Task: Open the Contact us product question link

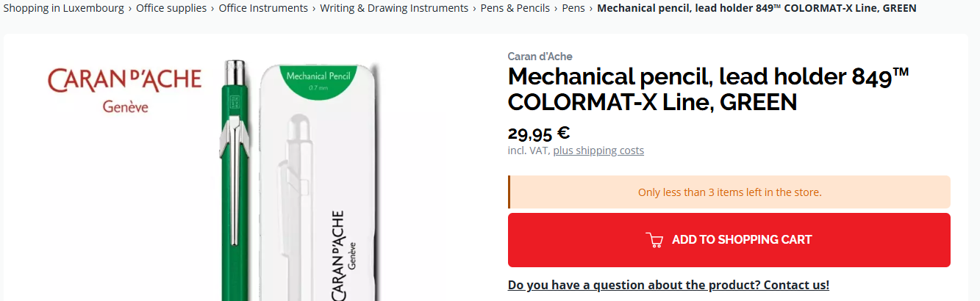Action: [x=668, y=285]
